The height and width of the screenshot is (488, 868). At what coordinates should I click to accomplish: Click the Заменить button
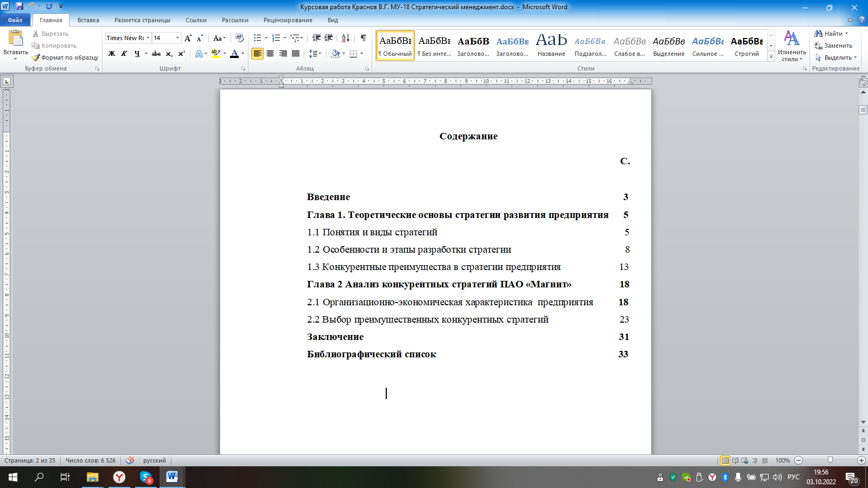point(834,46)
